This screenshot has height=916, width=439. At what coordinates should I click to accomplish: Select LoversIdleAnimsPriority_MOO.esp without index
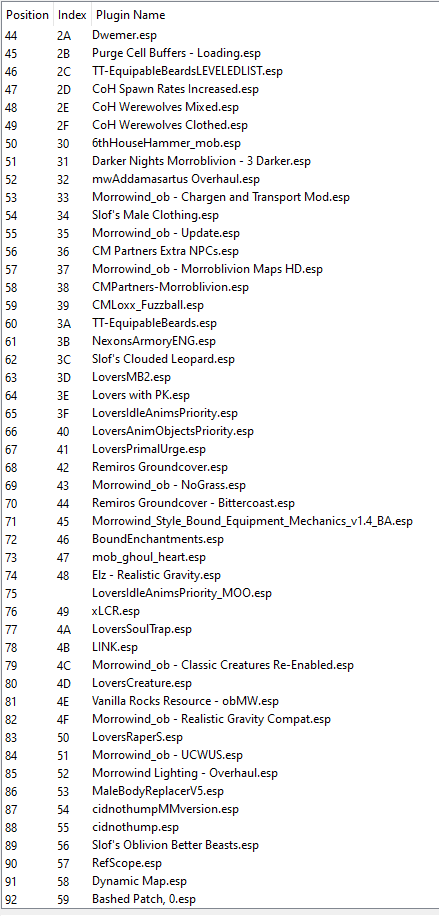(x=182, y=593)
